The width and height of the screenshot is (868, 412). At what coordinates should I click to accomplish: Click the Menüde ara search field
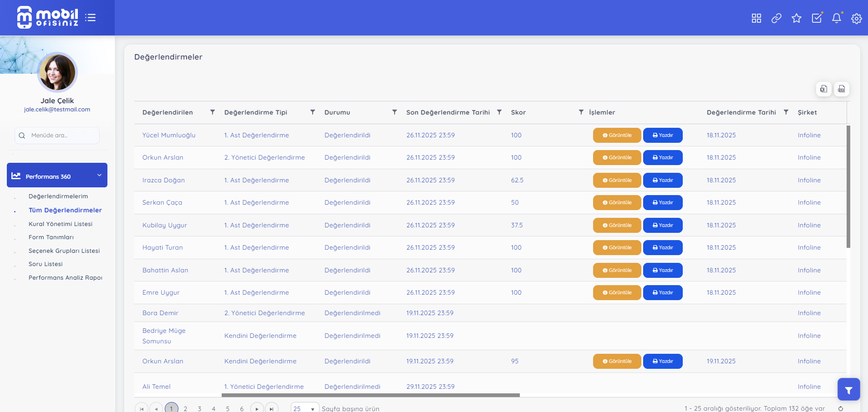click(x=57, y=136)
